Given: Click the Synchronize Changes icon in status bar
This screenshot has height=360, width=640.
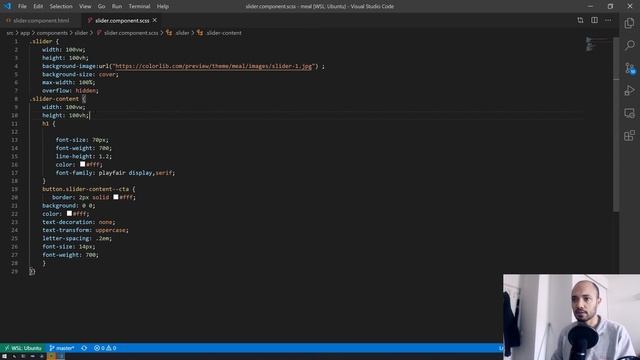Looking at the screenshot, I should (x=84, y=348).
